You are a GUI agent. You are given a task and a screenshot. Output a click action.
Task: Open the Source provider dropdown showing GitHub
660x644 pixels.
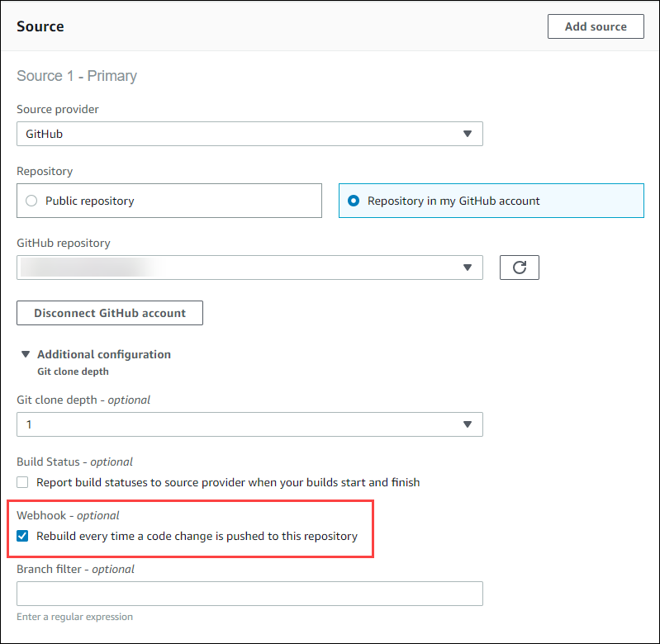[x=248, y=134]
